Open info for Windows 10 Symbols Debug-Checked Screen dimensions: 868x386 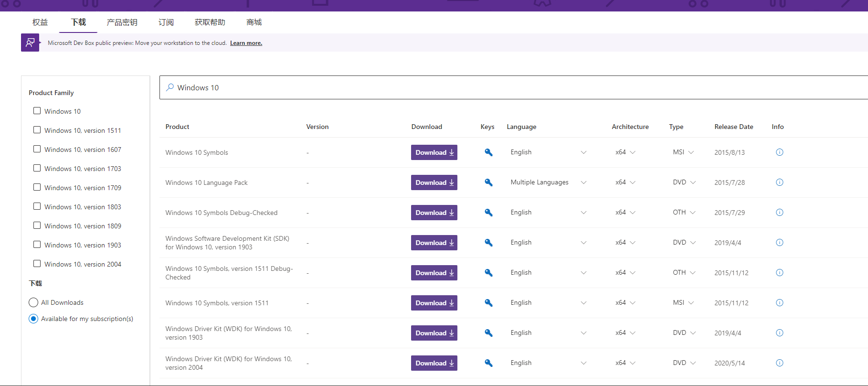click(780, 213)
